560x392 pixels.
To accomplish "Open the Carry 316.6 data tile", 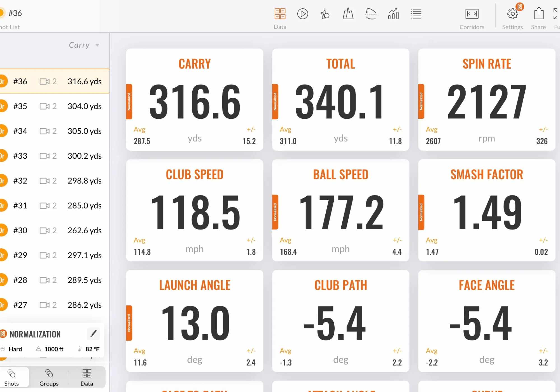I will coord(195,100).
